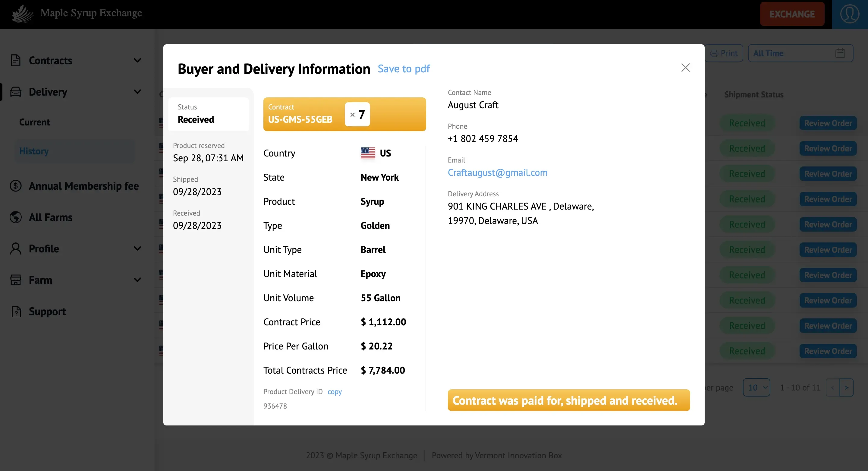Image resolution: width=868 pixels, height=471 pixels.
Task: Click the Annual Membership fee dollar icon
Action: click(15, 186)
